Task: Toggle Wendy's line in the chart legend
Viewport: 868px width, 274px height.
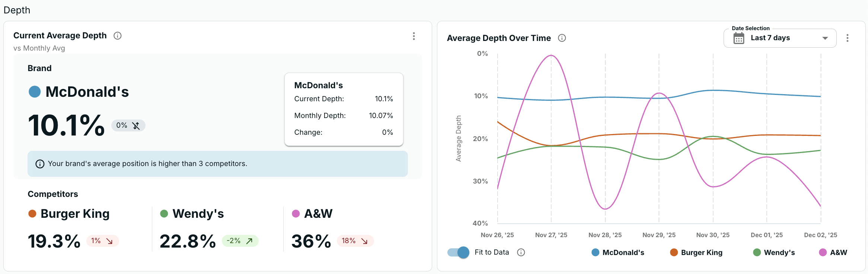Action: click(x=774, y=252)
